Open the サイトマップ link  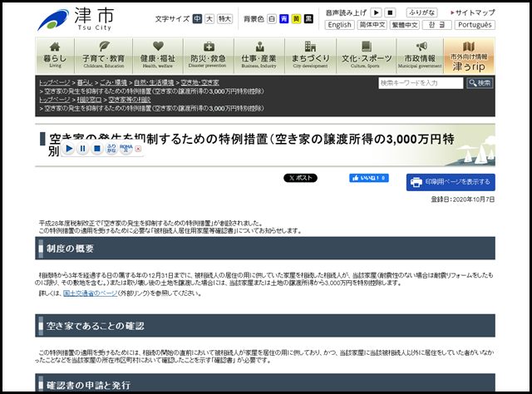pos(473,13)
